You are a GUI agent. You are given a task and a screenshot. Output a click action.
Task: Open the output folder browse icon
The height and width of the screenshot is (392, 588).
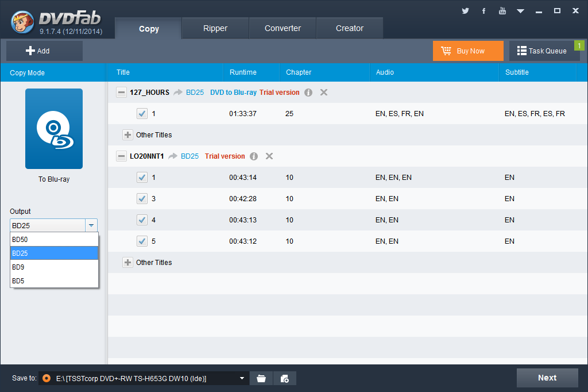tap(261, 378)
